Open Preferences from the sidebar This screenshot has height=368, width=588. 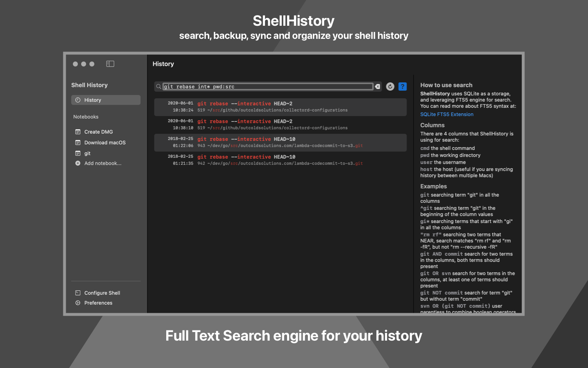98,303
